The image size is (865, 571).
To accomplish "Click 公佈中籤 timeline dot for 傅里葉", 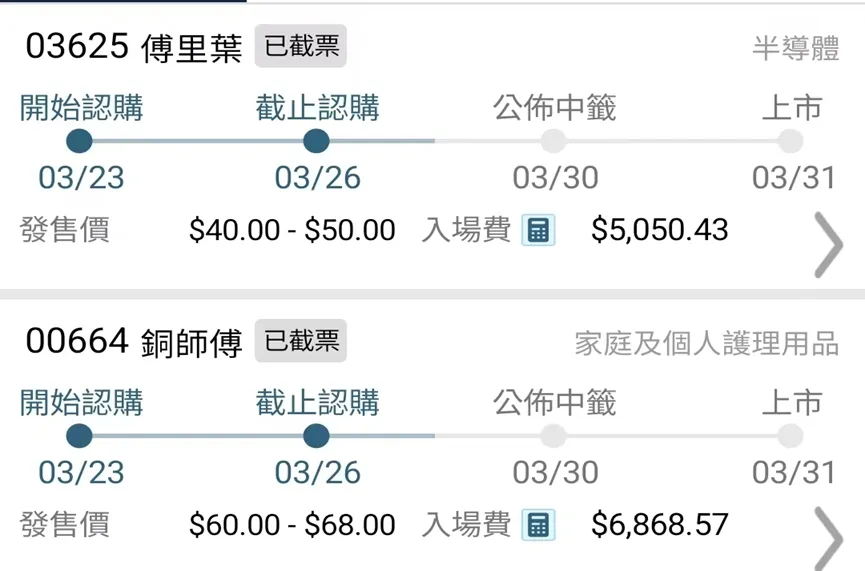I will click(x=553, y=141).
